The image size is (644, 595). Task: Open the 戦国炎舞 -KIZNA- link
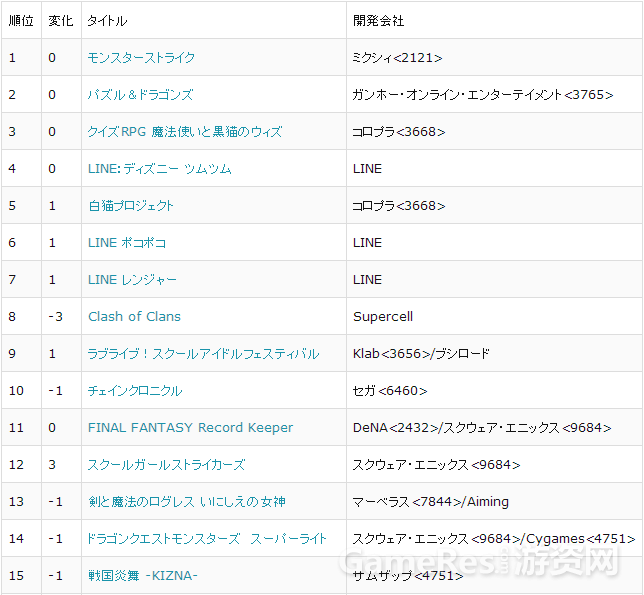point(143,575)
